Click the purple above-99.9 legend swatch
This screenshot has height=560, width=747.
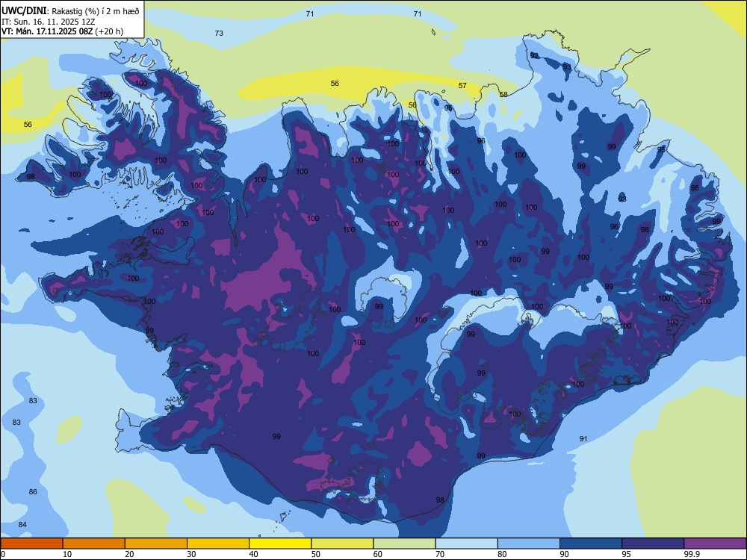coord(715,544)
